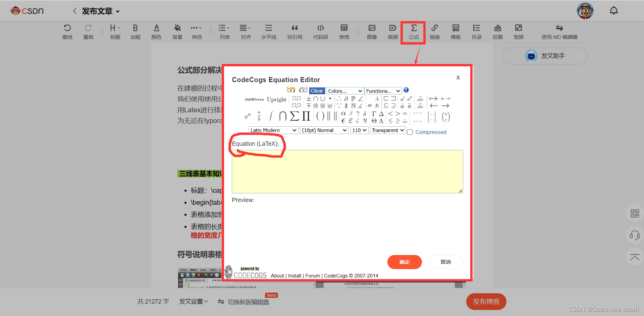Image resolution: width=644 pixels, height=316 pixels.
Task: Insert a block quote (块引用)
Action: click(295, 32)
